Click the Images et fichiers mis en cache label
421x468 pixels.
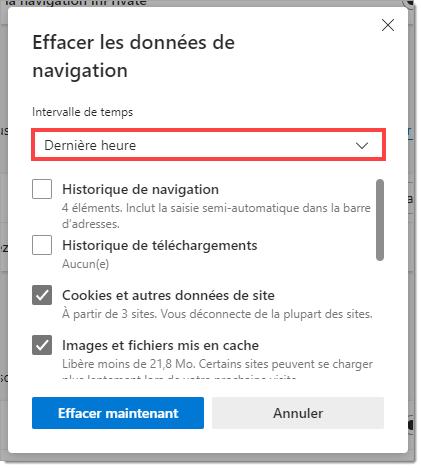pos(160,345)
